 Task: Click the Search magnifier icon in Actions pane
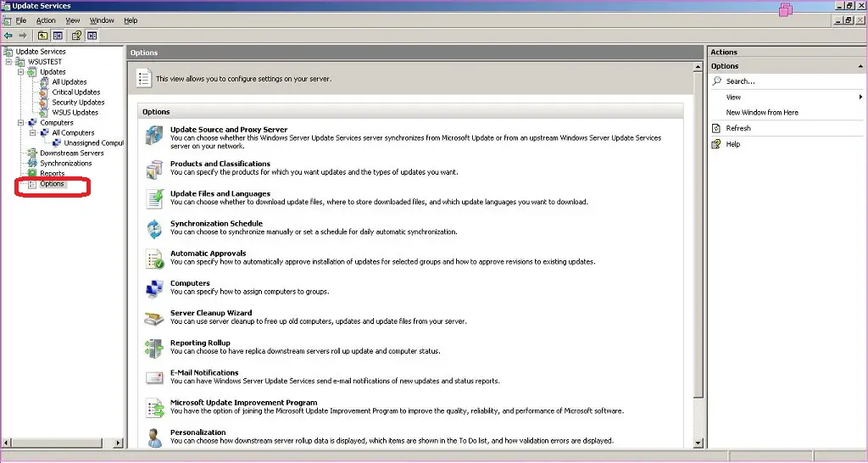click(717, 81)
